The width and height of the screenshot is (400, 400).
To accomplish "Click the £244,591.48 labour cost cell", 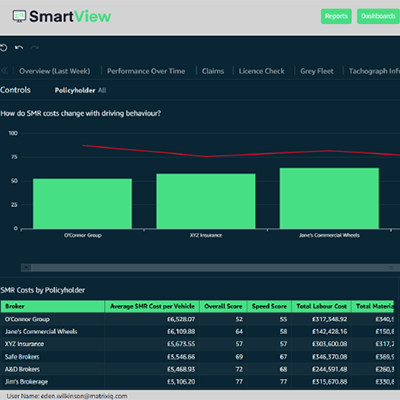I will coord(329,369).
